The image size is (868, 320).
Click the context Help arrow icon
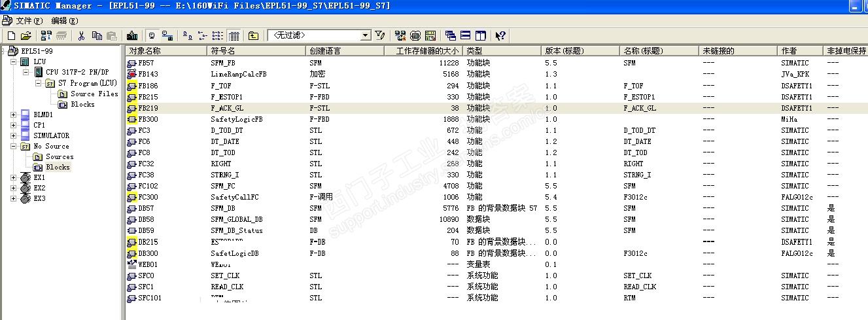[x=500, y=35]
